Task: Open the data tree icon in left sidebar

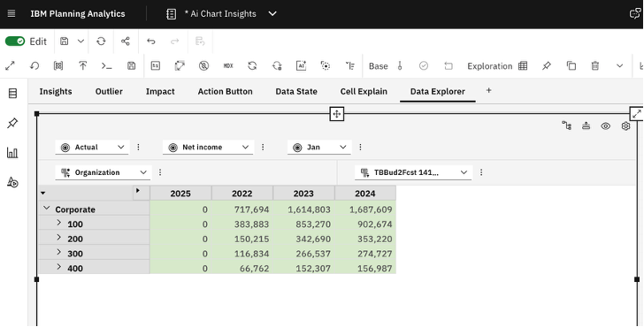Action: [12, 93]
